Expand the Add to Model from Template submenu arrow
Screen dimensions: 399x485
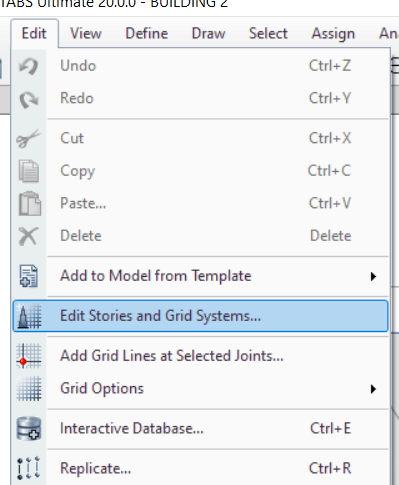(x=373, y=276)
